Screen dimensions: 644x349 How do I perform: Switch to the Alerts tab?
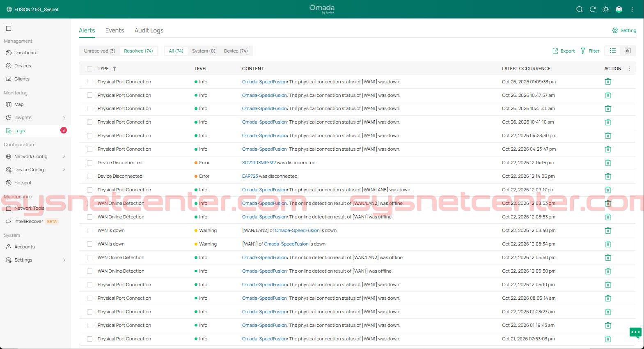point(87,30)
